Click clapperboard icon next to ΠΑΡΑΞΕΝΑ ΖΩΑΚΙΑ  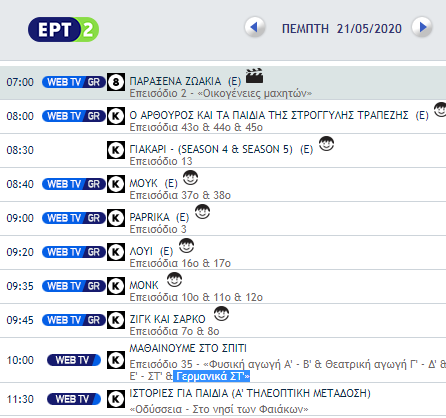[x=255, y=76]
